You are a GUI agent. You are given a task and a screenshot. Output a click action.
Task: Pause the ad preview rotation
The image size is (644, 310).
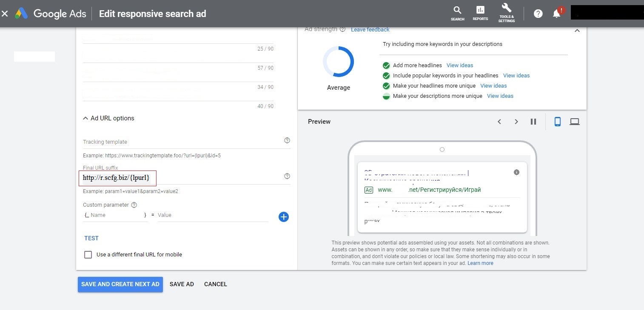533,122
